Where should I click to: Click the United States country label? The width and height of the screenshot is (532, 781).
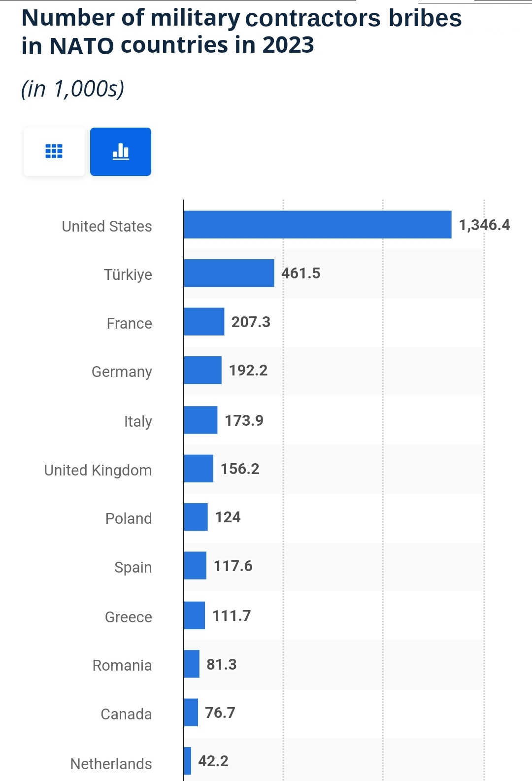tap(107, 226)
